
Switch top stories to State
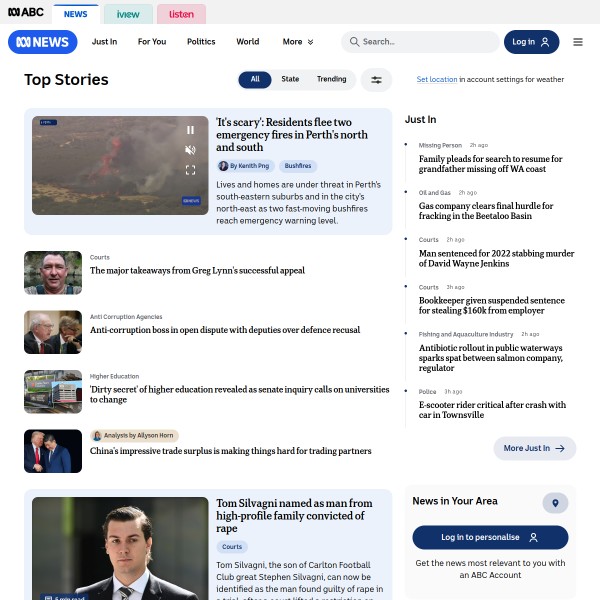(290, 80)
